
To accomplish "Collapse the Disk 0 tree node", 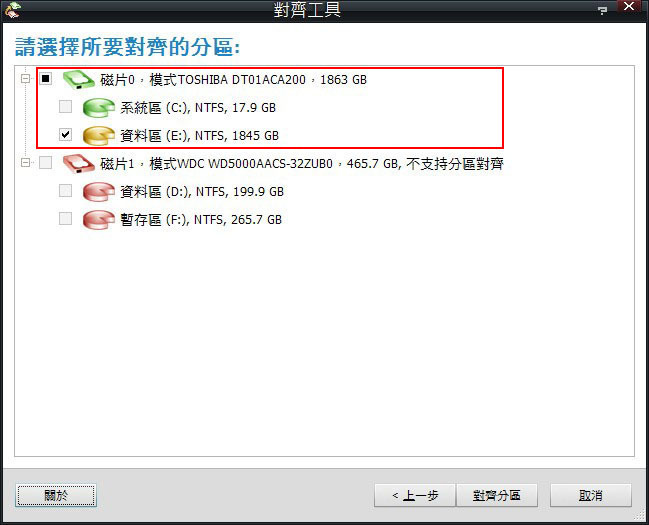I will [26, 78].
